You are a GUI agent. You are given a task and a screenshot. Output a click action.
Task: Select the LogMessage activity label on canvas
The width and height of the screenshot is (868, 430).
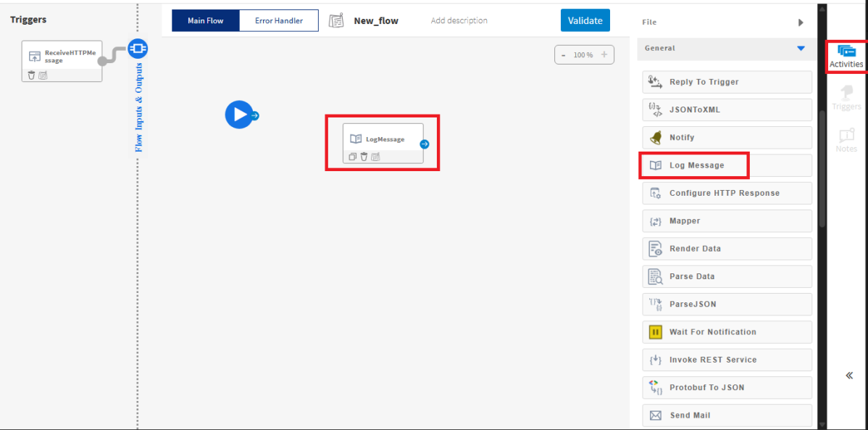point(385,139)
